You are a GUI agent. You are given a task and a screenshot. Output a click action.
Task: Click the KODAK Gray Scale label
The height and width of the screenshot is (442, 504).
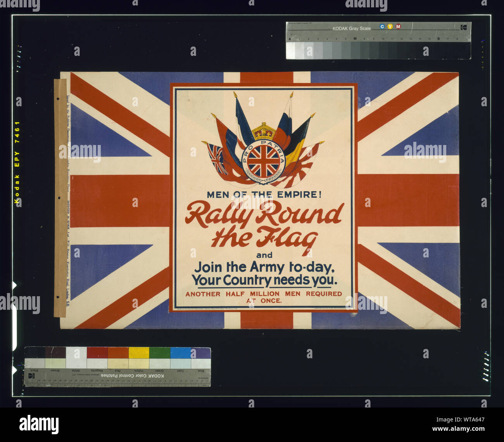coord(351,28)
